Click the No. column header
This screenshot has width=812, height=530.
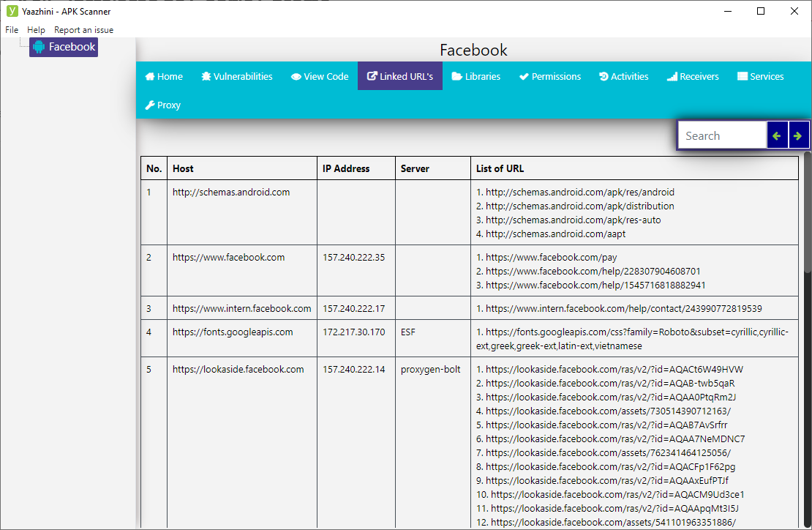coord(154,168)
